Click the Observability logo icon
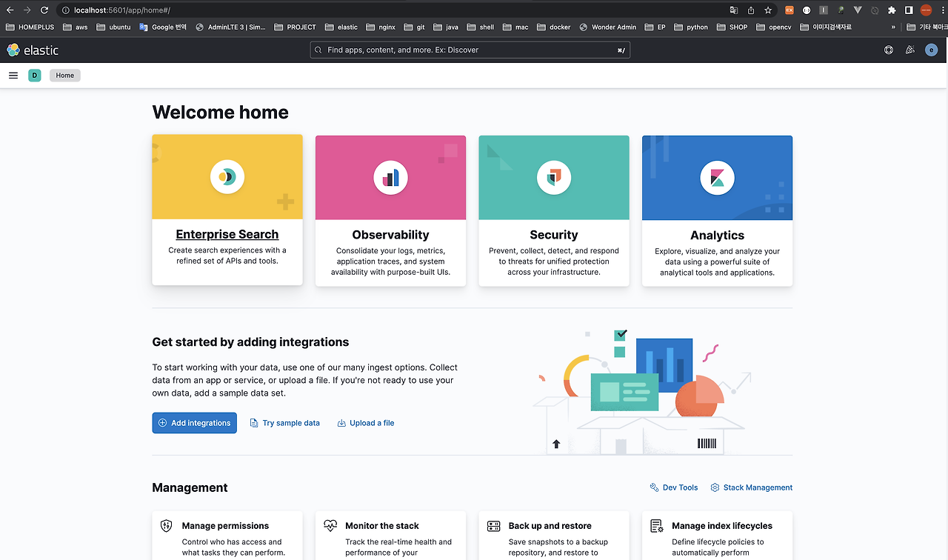948x560 pixels. tap(390, 178)
